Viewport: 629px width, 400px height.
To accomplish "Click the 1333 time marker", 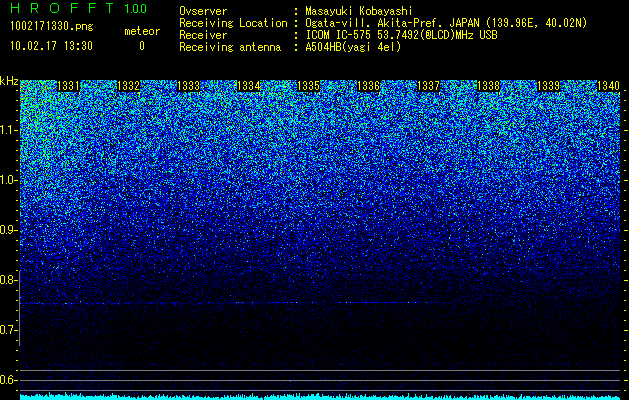I will 189,86.
